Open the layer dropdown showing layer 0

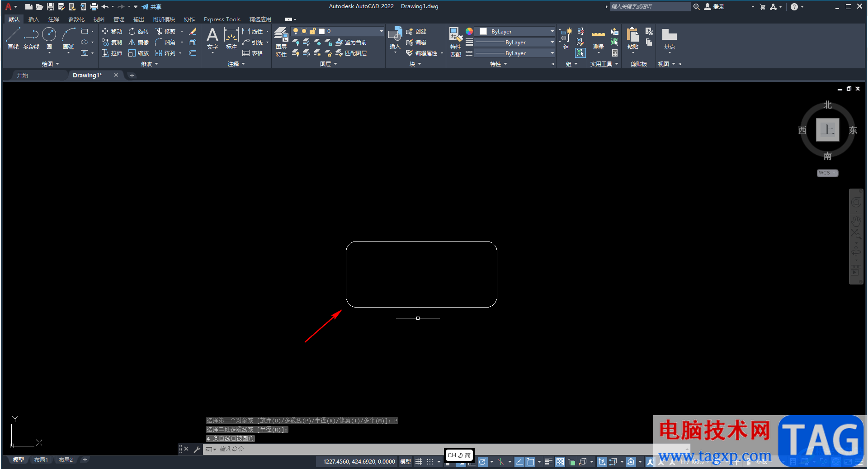coord(337,31)
